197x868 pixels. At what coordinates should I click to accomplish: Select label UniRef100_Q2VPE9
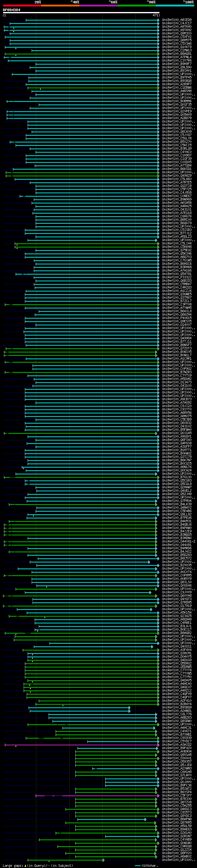click(176, 111)
